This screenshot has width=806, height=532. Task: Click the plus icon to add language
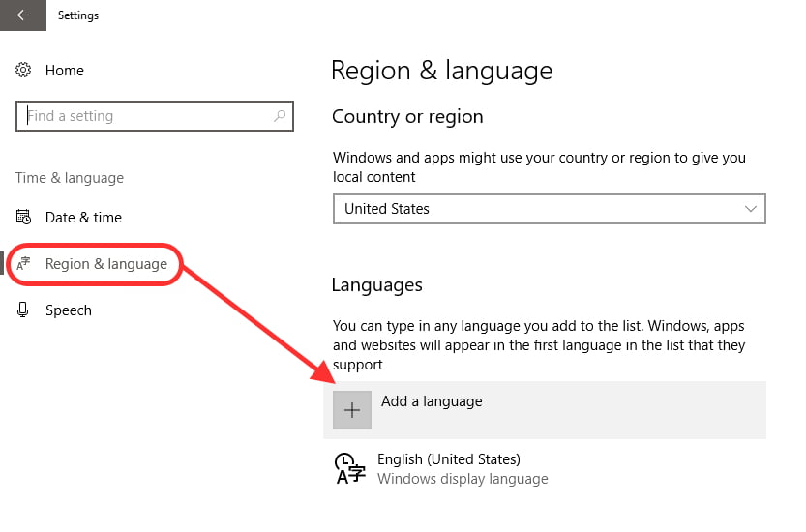[x=352, y=410]
